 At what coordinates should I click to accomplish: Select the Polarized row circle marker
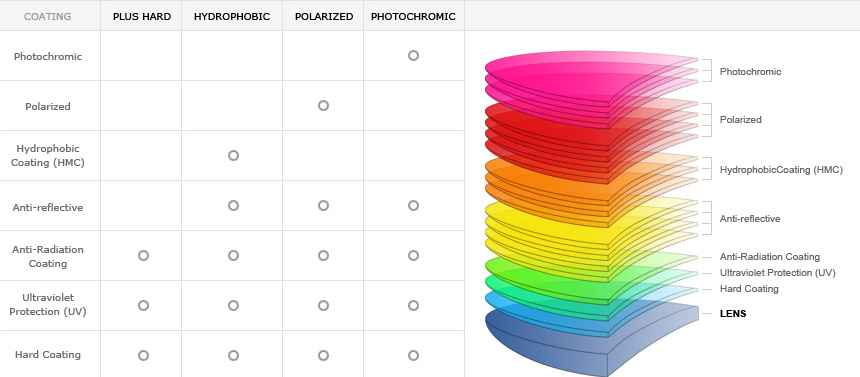coord(323,105)
